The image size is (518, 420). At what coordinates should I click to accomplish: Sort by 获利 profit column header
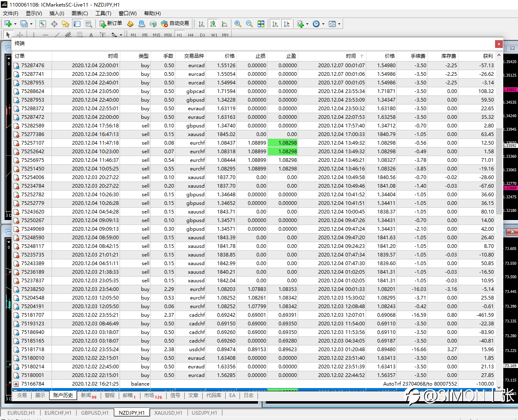[x=477, y=56]
